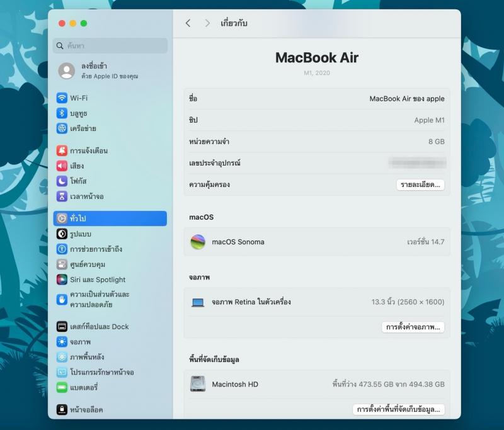Image resolution: width=504 pixels, height=430 pixels.
Task: Close the System Settings window
Action: pos(62,23)
